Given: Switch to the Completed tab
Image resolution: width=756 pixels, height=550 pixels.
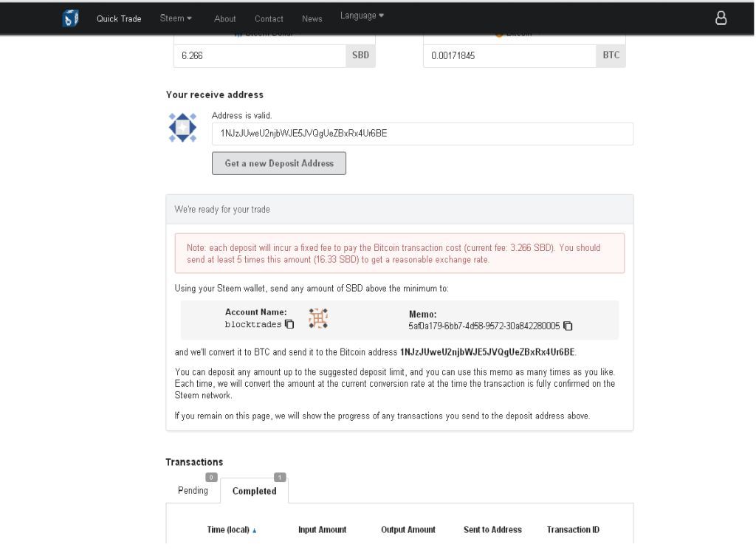Looking at the screenshot, I should (x=254, y=491).
